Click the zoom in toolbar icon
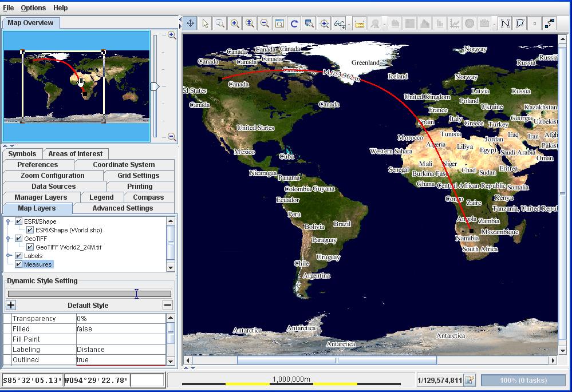Screen dimensions: 572x392 pyautogui.click(x=235, y=23)
